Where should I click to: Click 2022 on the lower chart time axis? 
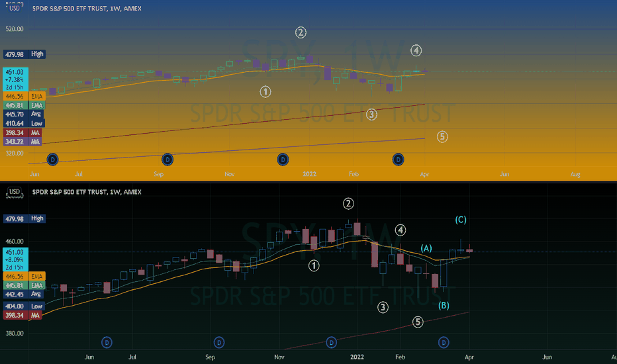click(357, 357)
